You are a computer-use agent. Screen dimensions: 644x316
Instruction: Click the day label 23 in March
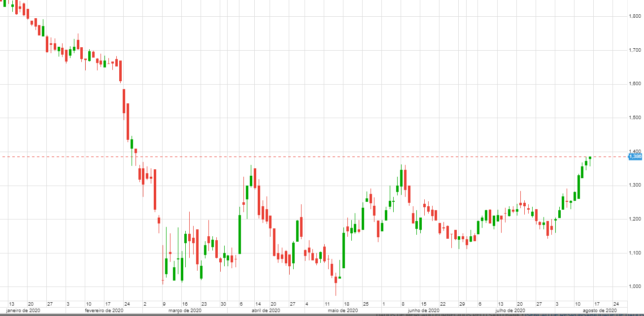tap(204, 304)
